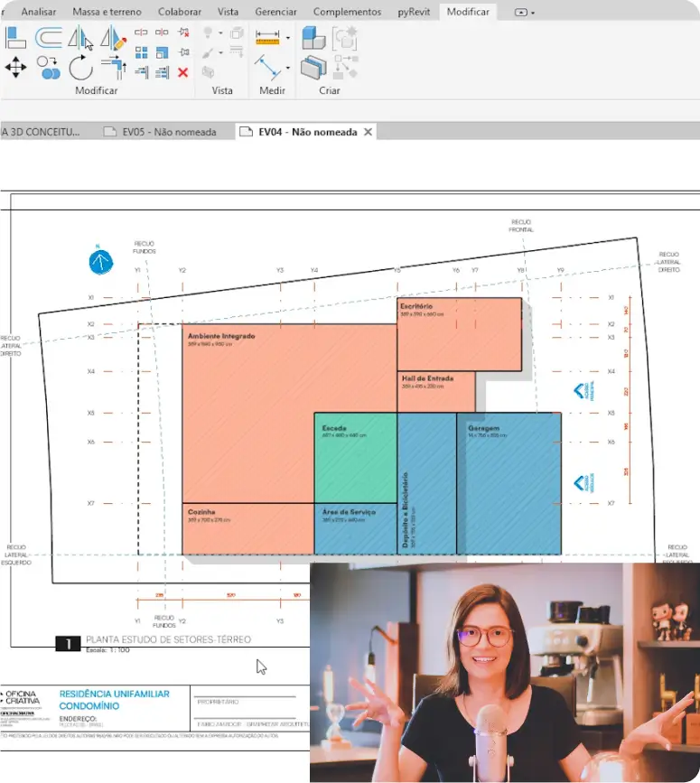Click the Unpin tool
Screen dimensions: 700x783
[183, 32]
